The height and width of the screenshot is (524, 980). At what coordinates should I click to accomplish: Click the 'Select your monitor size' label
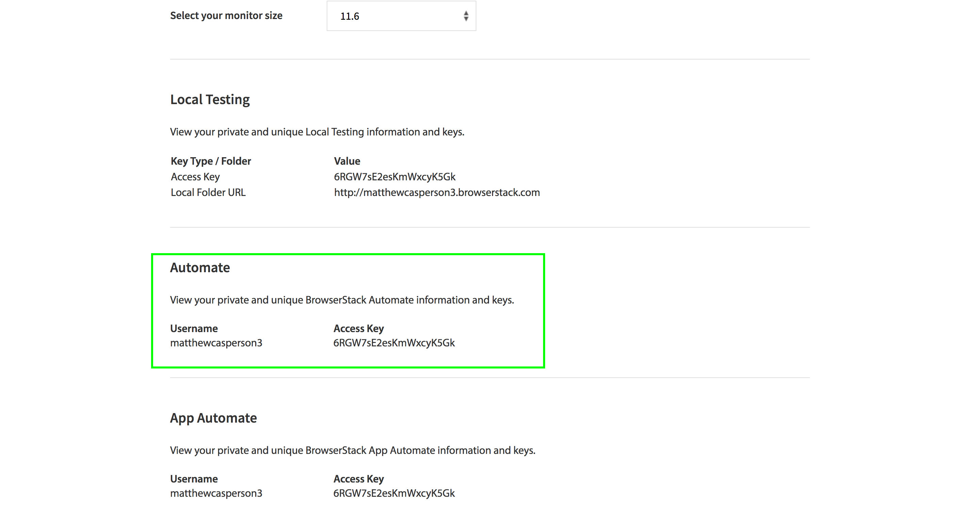226,16
